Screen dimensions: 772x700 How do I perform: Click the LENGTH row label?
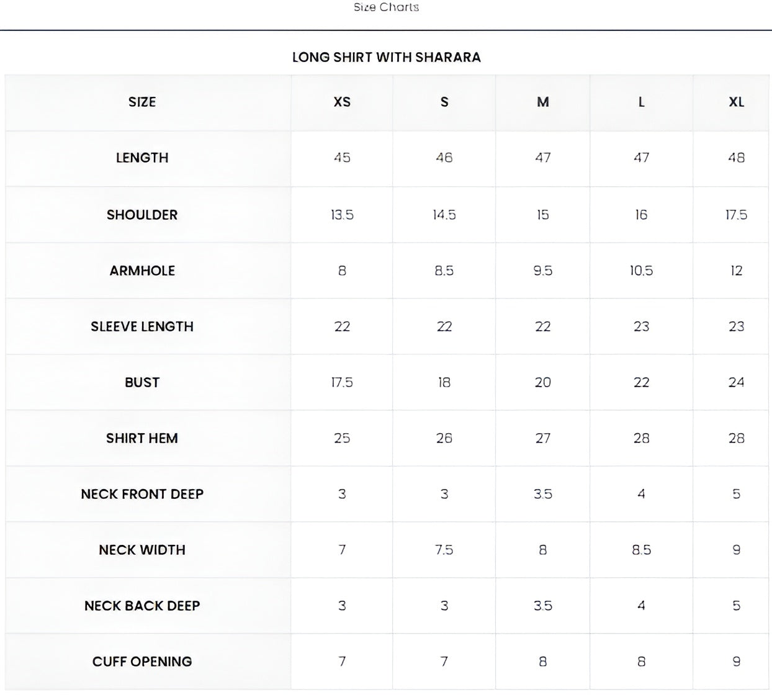(x=142, y=158)
